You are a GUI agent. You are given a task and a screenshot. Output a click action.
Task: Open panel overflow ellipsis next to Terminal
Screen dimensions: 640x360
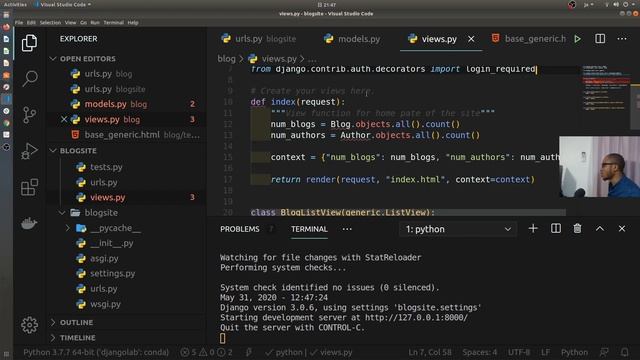[347, 229]
